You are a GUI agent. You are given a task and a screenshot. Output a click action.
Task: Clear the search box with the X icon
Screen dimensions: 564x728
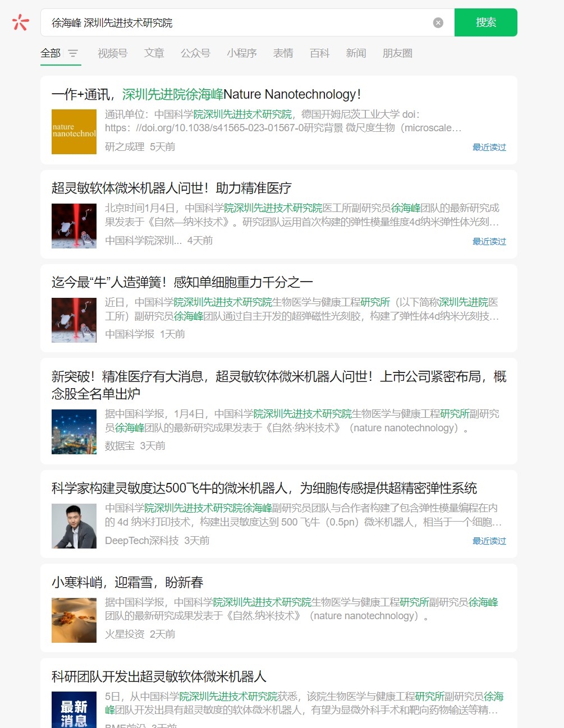pos(438,22)
